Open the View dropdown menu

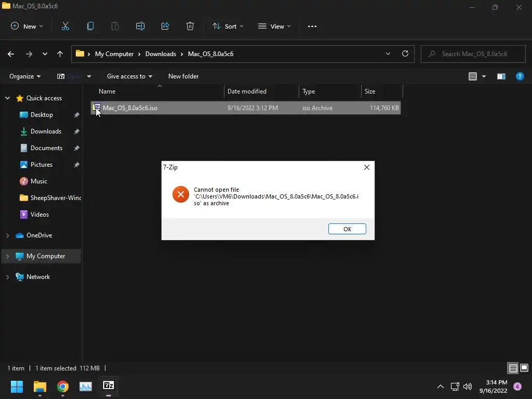coord(274,26)
